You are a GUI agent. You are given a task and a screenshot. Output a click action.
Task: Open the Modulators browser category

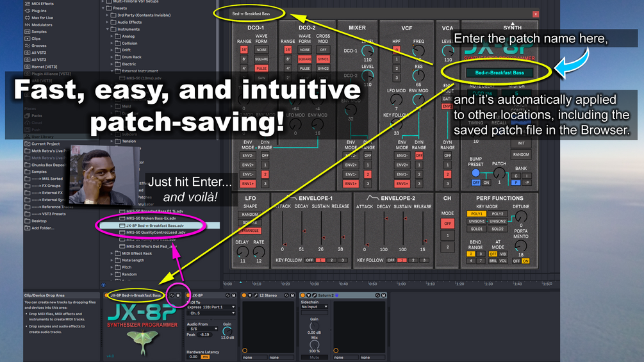pyautogui.click(x=38, y=24)
